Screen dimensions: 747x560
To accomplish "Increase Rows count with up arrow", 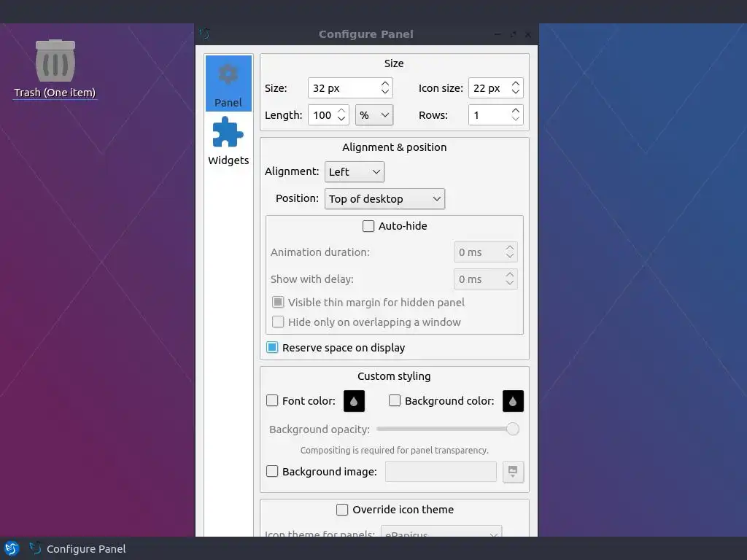I will pos(516,111).
